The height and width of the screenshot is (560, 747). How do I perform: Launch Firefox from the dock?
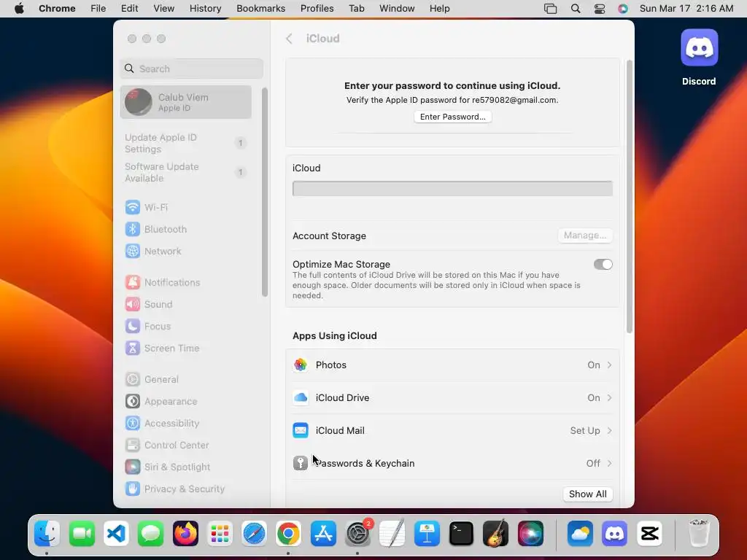click(185, 533)
